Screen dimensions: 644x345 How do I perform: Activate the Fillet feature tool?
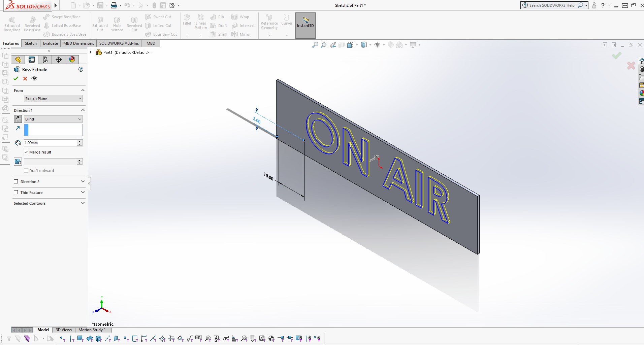(187, 21)
